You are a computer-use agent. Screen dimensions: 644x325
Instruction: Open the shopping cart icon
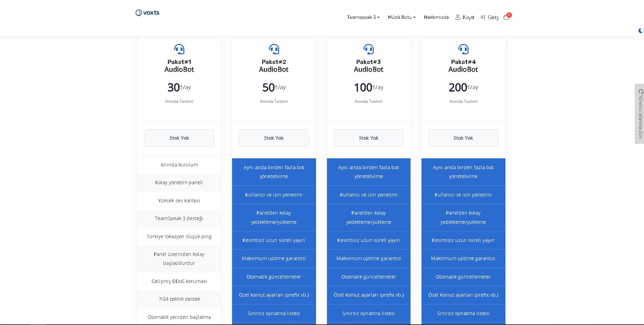506,17
